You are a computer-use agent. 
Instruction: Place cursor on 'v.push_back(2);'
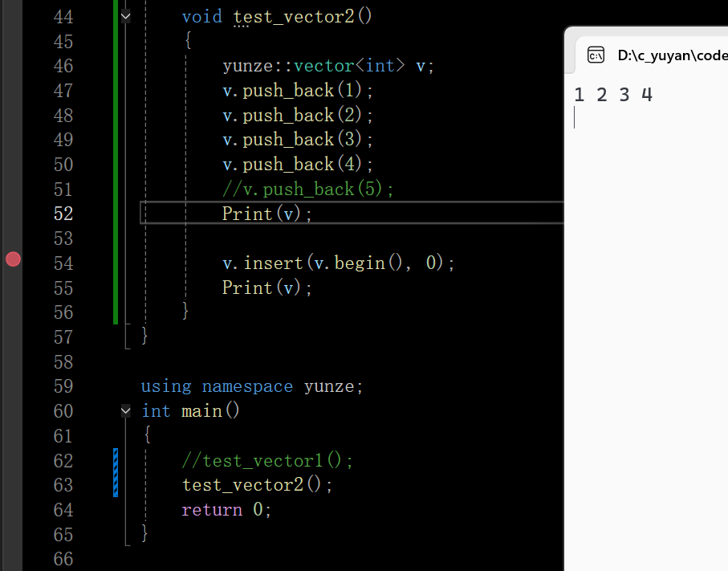click(297, 115)
